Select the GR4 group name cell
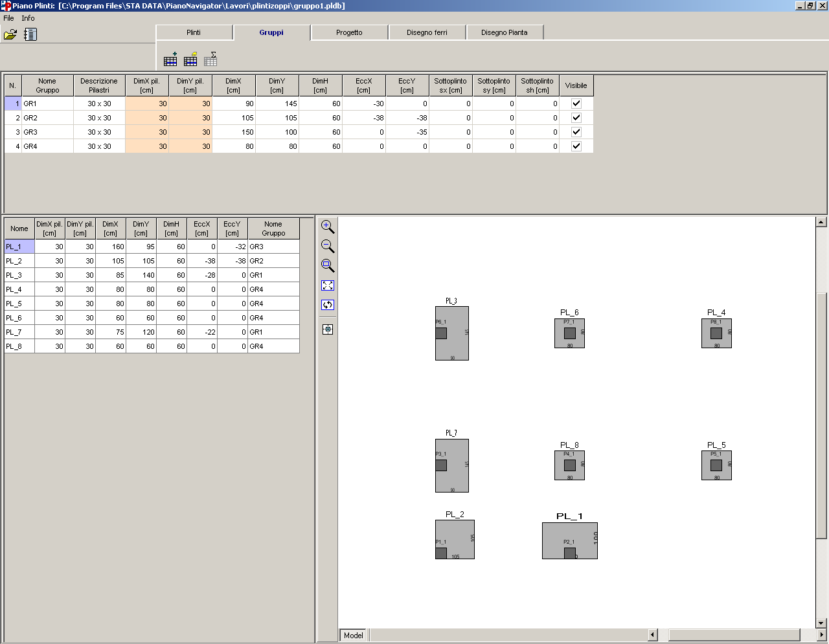 [47, 146]
